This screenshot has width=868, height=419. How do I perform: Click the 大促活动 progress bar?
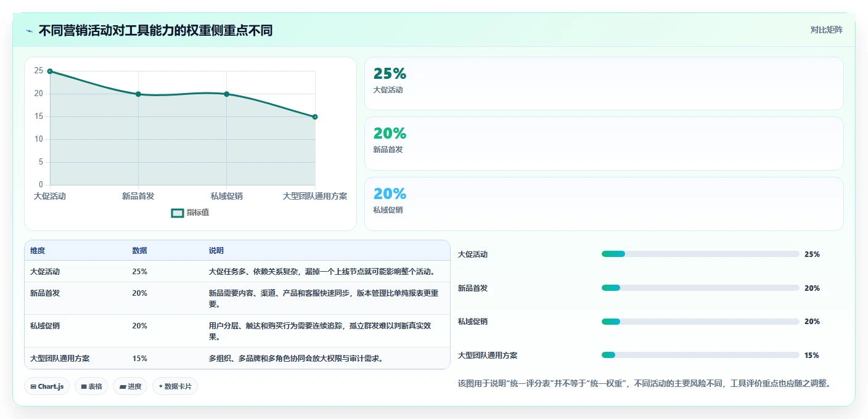point(700,254)
